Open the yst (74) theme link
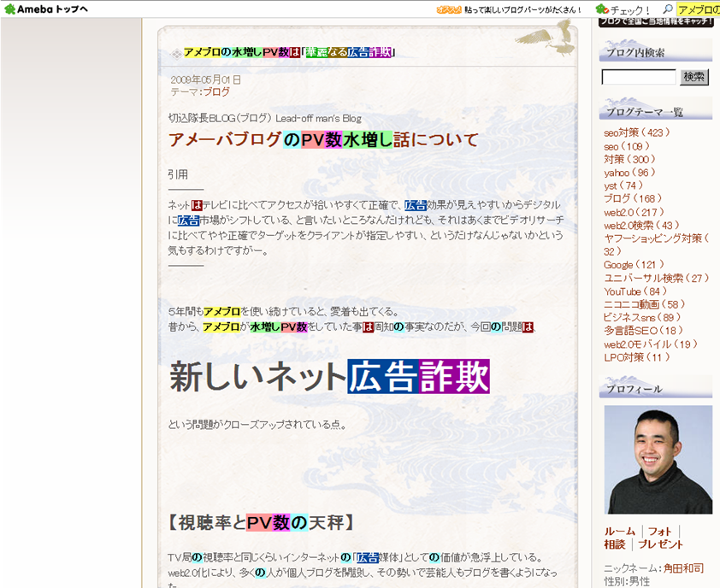This screenshot has height=588, width=720. click(623, 185)
